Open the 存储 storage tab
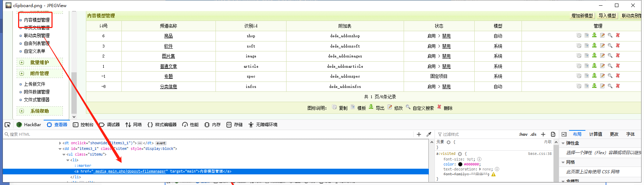Viewport: 644px width, 185px height. point(235,125)
